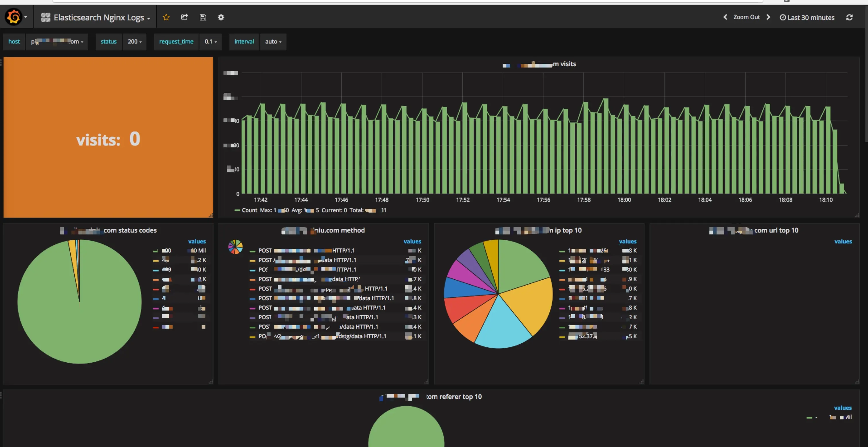Viewport: 868px width, 447px height.
Task: Click the dashboard grid icon beside title
Action: pos(45,17)
